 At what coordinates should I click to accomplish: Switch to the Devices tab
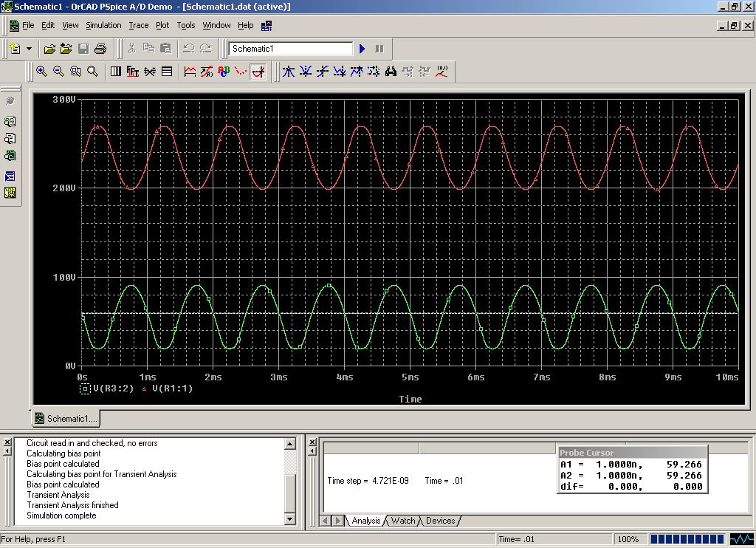coord(440,521)
